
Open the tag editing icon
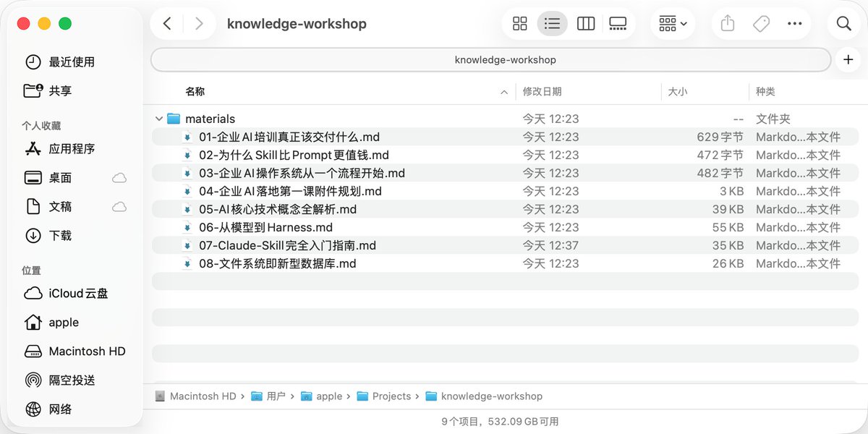[761, 24]
